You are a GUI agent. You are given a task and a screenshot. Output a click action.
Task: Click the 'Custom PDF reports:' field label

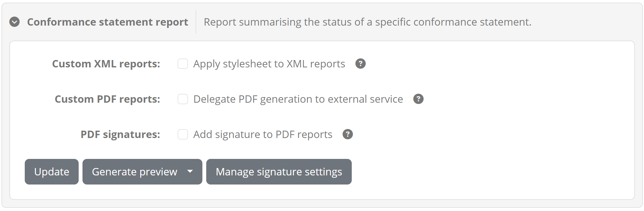coord(108,99)
